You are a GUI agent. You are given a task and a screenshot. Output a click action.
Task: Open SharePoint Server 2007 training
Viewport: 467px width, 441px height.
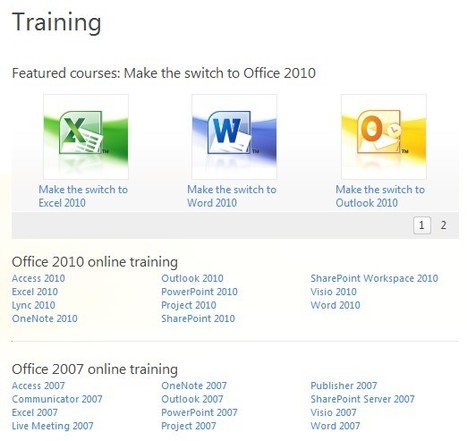tap(363, 399)
